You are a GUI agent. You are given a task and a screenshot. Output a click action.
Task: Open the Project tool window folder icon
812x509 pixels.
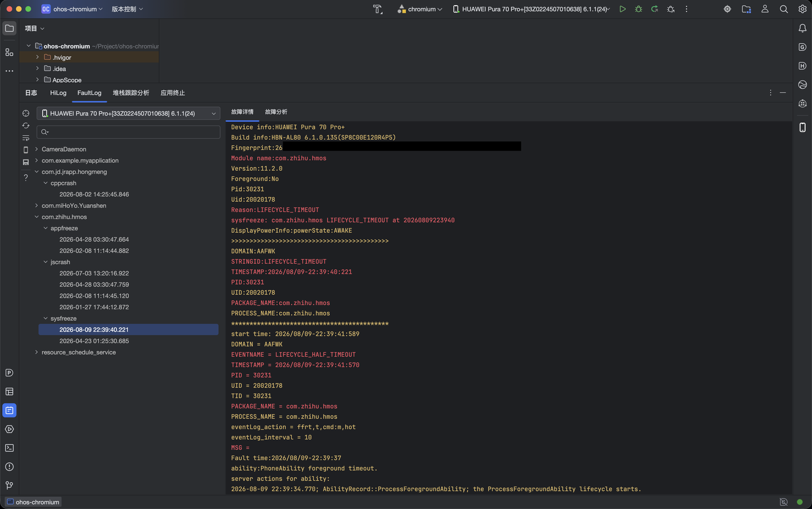[x=10, y=28]
